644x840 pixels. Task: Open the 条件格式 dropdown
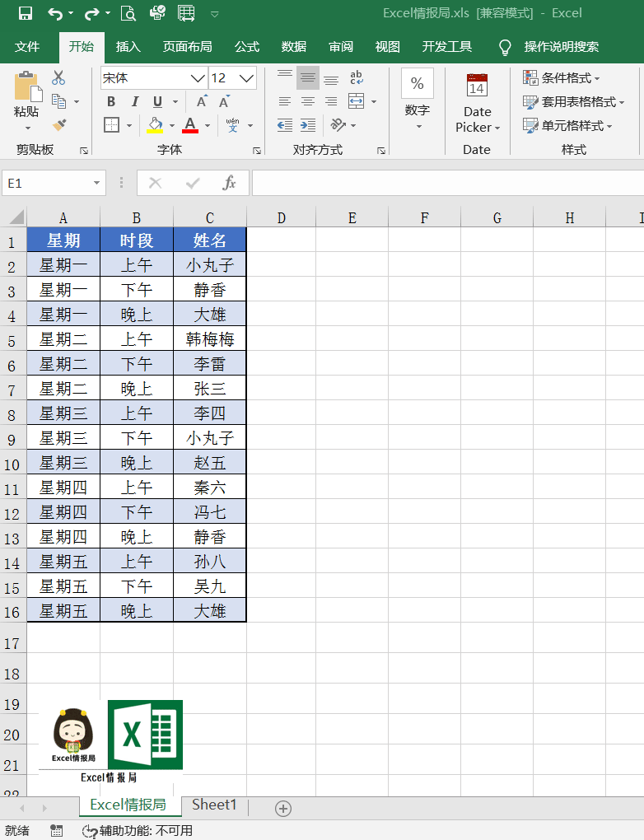[562, 78]
